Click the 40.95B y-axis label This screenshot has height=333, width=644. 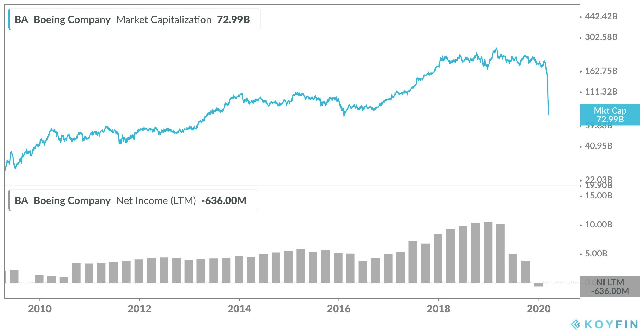click(x=599, y=146)
